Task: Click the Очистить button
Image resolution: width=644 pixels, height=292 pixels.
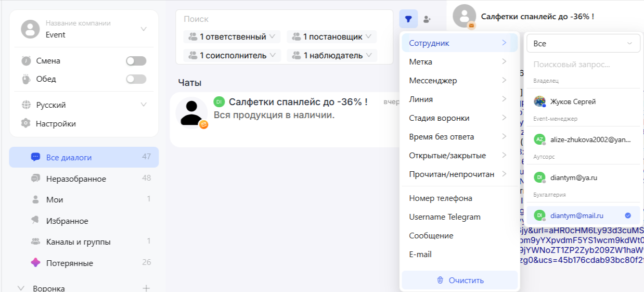Action: [460, 280]
